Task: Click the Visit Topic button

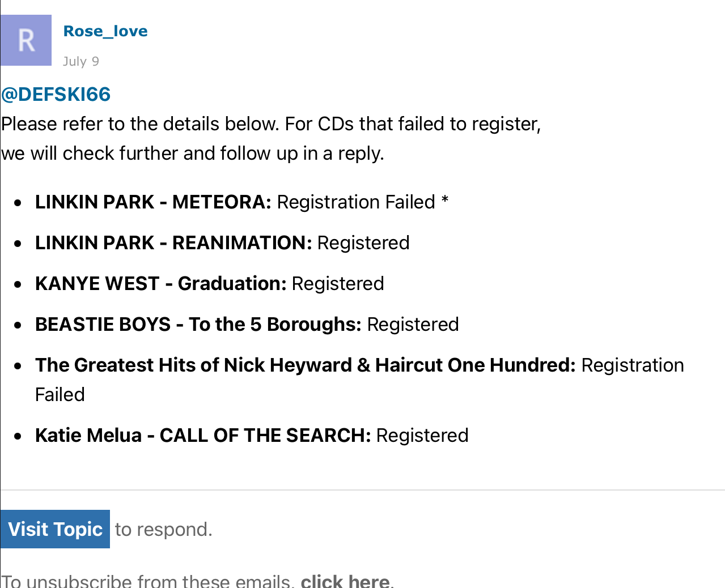Action: 55,529
